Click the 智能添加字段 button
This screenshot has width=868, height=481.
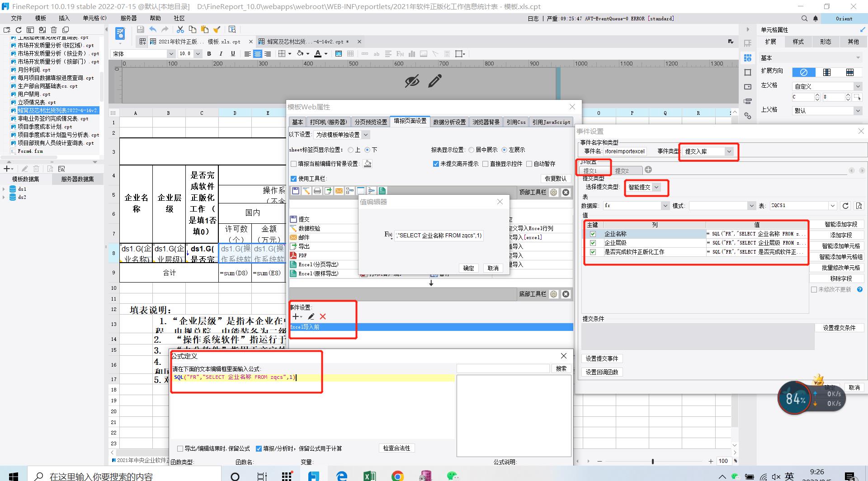pos(840,224)
